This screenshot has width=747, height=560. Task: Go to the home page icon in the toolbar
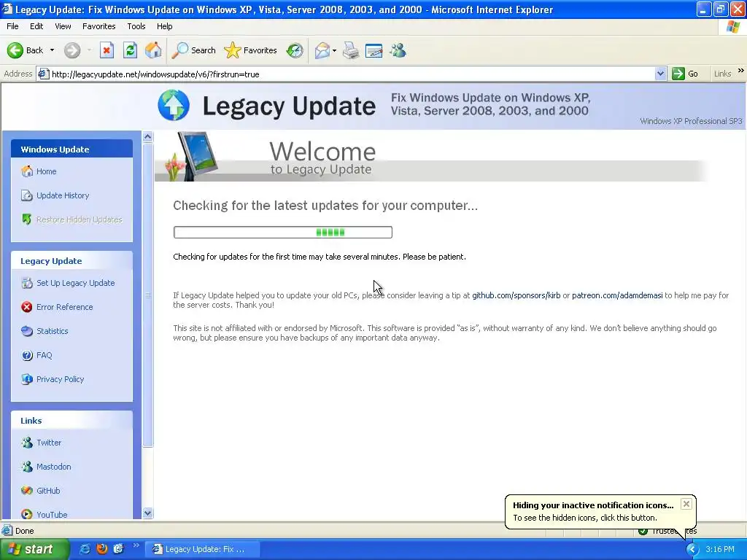(153, 50)
